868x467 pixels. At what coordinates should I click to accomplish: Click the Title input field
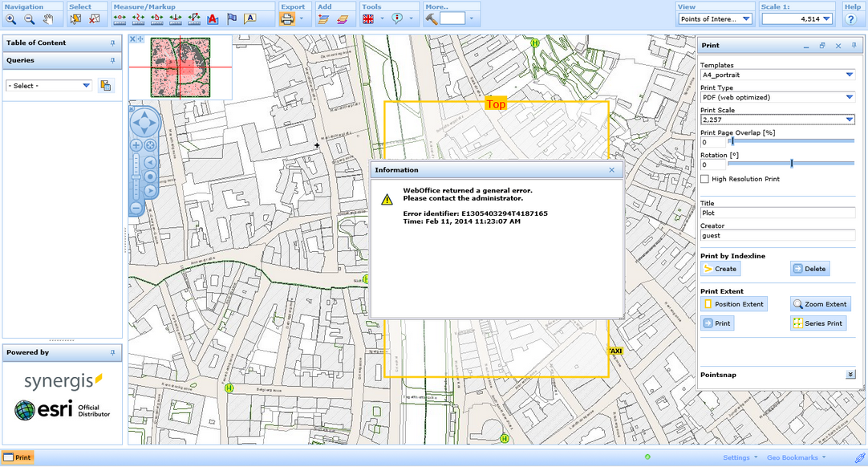777,213
